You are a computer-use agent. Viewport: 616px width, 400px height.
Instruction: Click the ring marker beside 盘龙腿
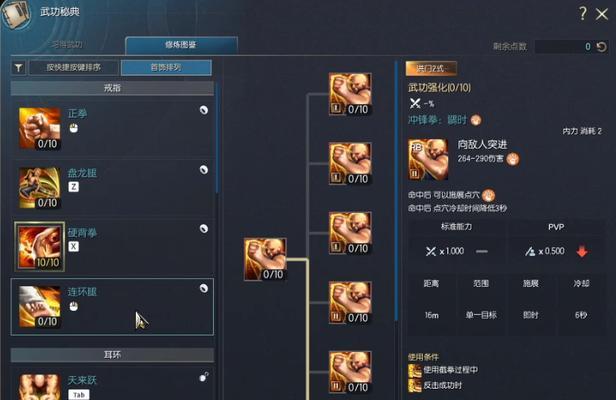pos(204,169)
